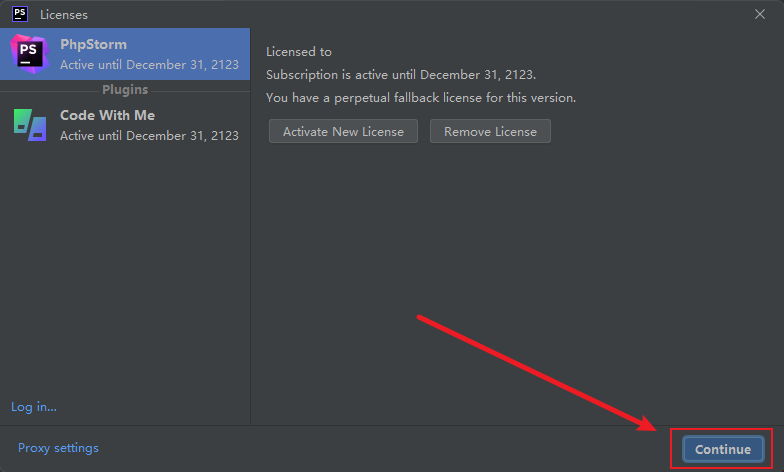Click the Plugins section header

tap(125, 90)
